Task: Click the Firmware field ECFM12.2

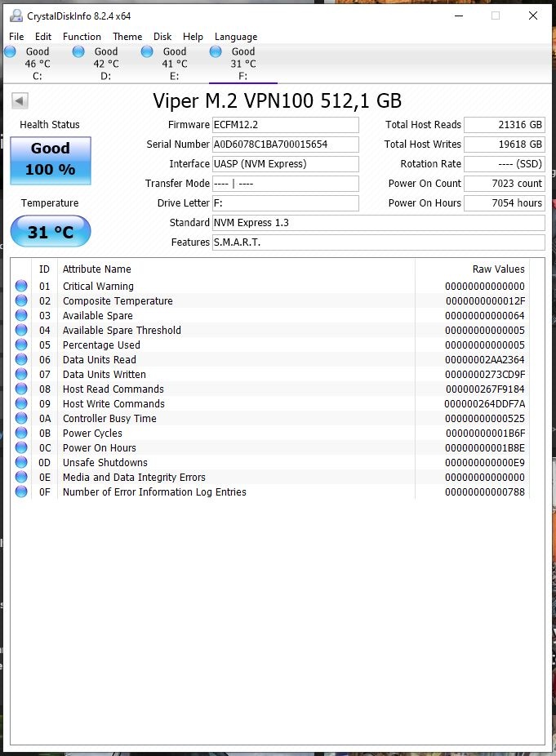Action: (286, 125)
